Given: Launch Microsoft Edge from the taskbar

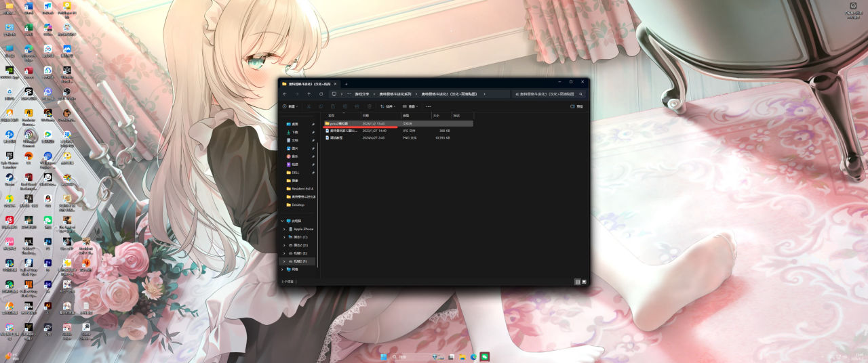Looking at the screenshot, I should point(473,356).
